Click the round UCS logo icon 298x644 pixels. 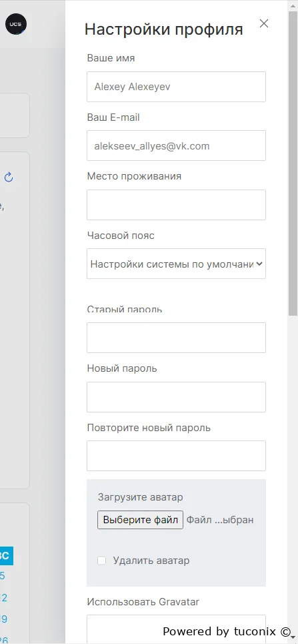point(16,24)
